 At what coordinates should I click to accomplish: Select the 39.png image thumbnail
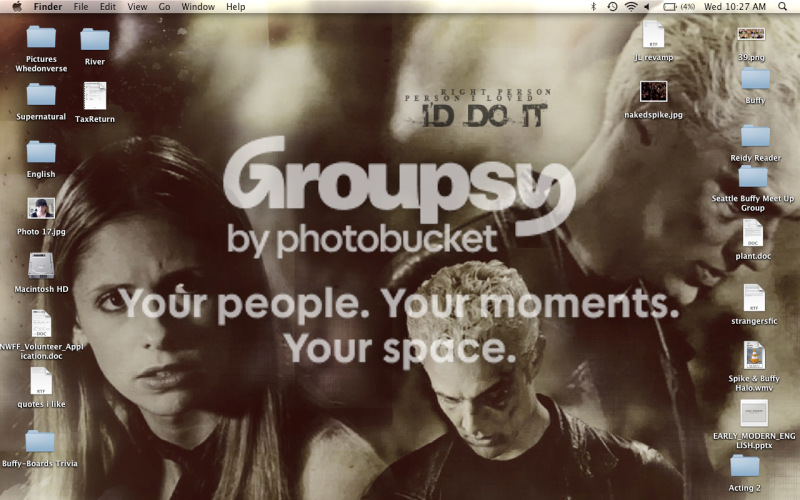[751, 34]
